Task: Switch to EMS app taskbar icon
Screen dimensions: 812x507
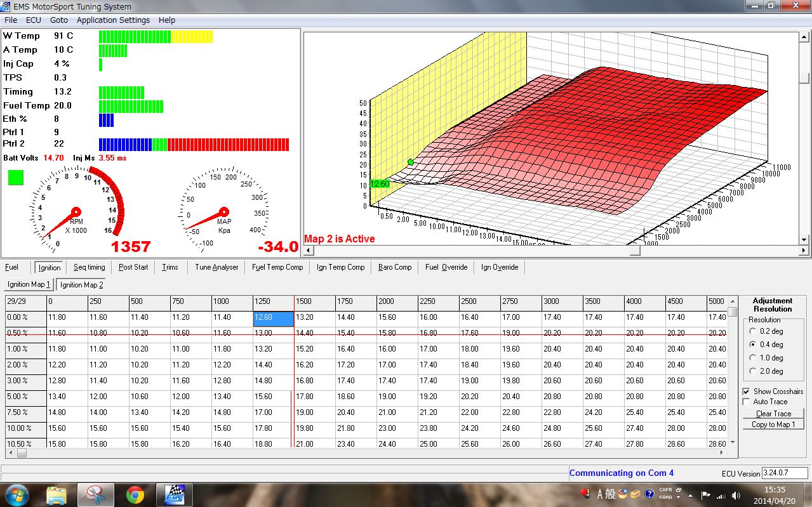Action: click(x=174, y=494)
